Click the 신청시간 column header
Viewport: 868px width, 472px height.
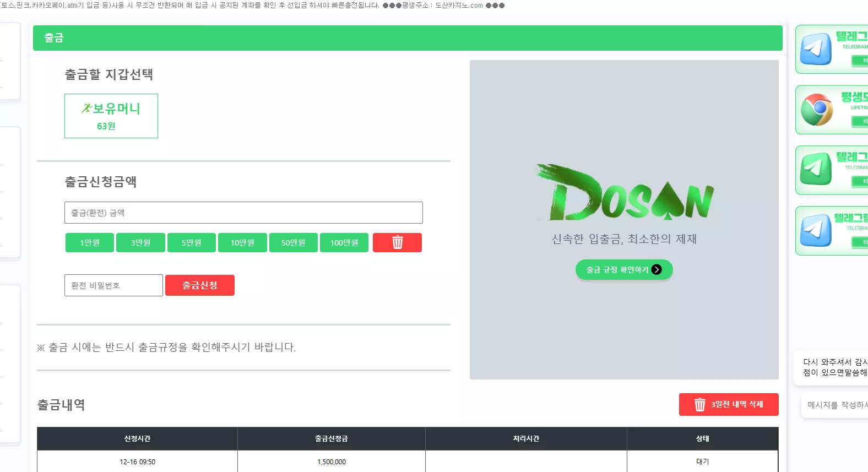tap(137, 439)
